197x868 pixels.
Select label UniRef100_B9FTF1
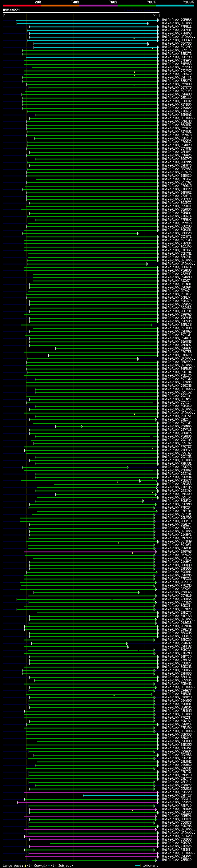pyautogui.click(x=177, y=78)
